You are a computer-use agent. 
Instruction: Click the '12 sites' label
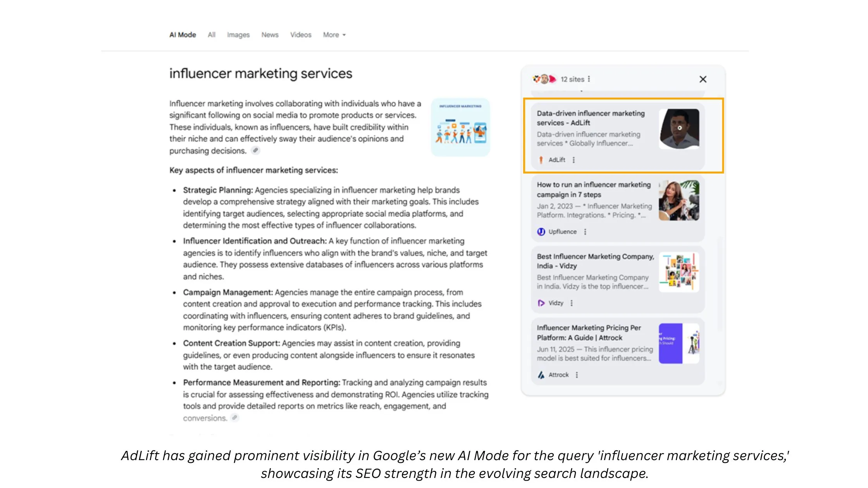572,79
